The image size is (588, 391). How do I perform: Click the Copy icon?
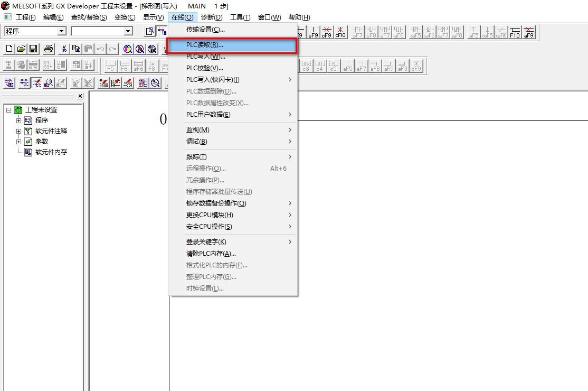pos(76,49)
